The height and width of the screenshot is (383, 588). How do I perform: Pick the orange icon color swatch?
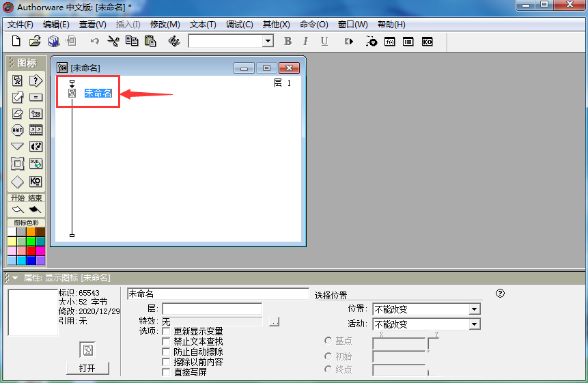[x=31, y=231]
